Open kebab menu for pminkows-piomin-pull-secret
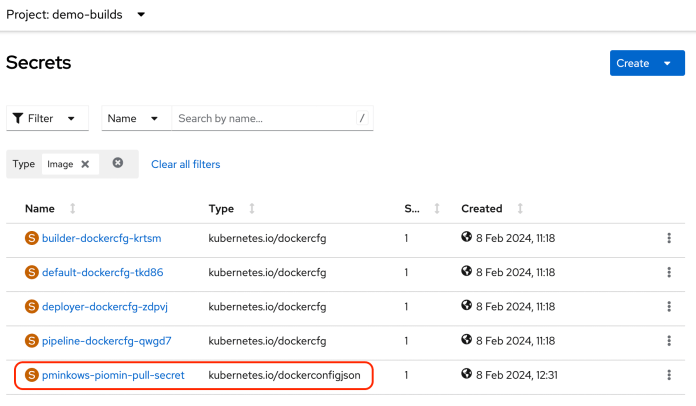This screenshot has width=696, height=406. [x=669, y=375]
